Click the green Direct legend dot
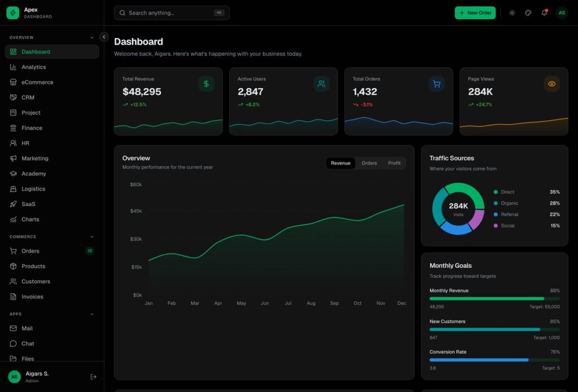The width and height of the screenshot is (578, 392). pos(496,192)
